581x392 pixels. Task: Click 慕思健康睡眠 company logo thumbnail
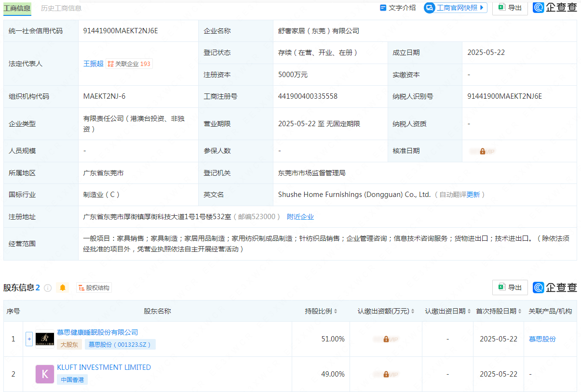(45, 339)
